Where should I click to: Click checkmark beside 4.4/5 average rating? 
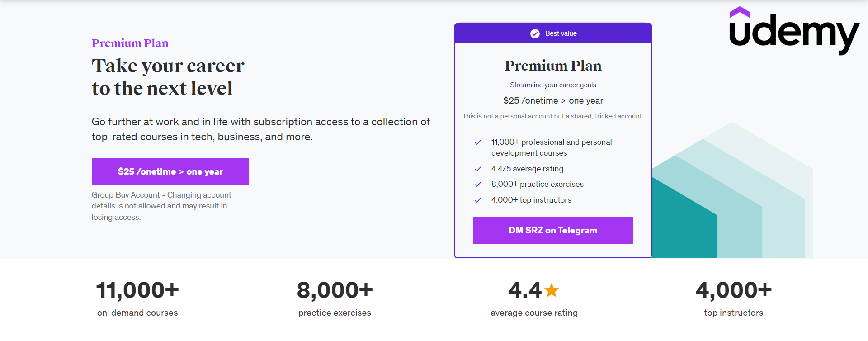(x=478, y=169)
